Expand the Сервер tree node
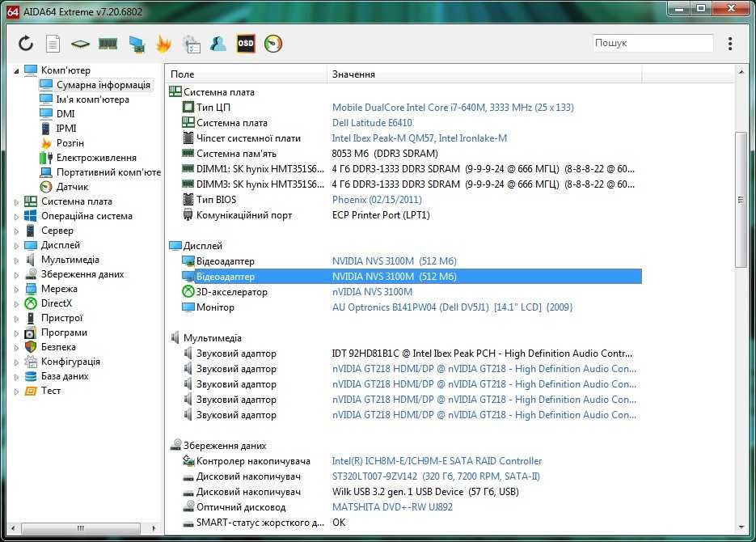 pos(16,231)
